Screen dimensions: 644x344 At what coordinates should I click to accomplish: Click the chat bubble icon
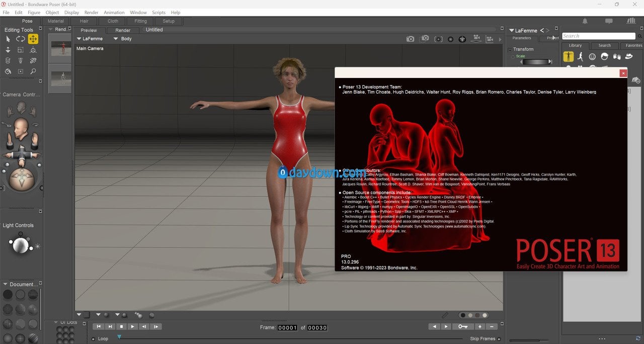coord(609,21)
